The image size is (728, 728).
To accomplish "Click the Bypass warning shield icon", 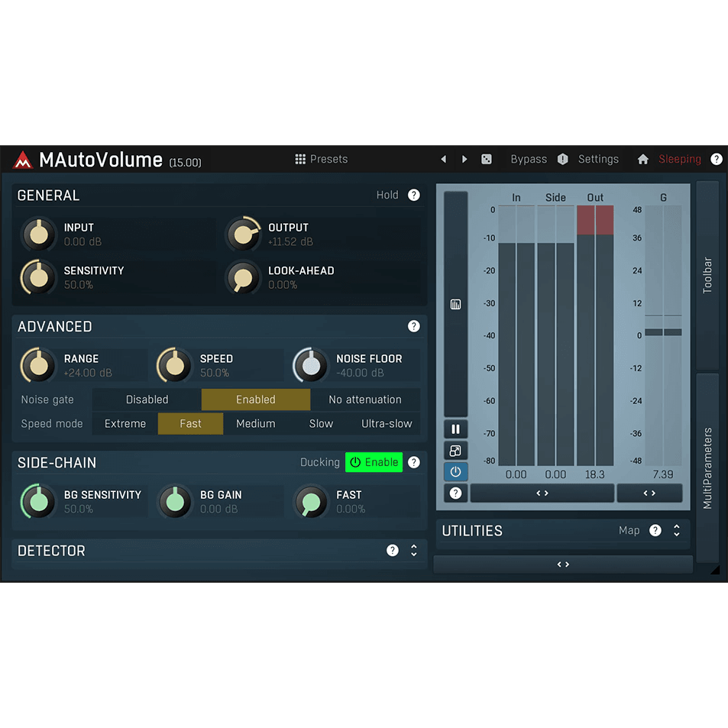I will 563,159.
